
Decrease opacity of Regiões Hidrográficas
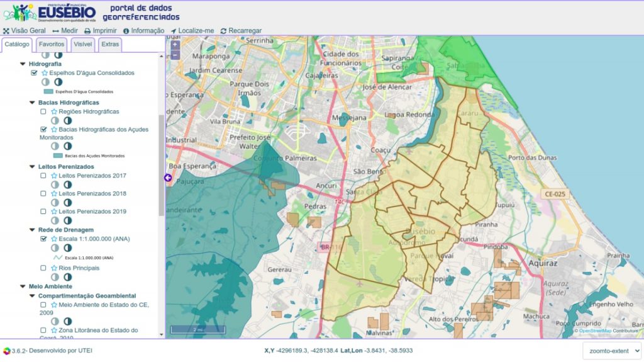point(55,120)
